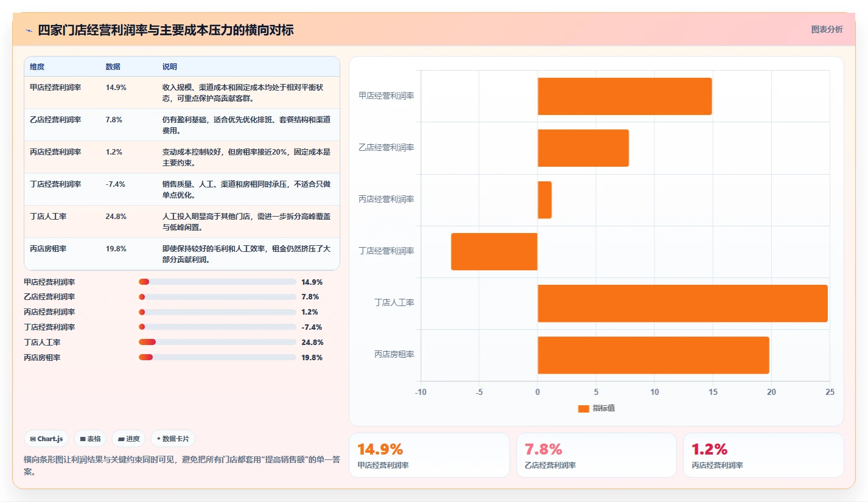Viewport: 868px width, 502px height.
Task: Click table cell 丁店经营利润率
Action: [55, 184]
